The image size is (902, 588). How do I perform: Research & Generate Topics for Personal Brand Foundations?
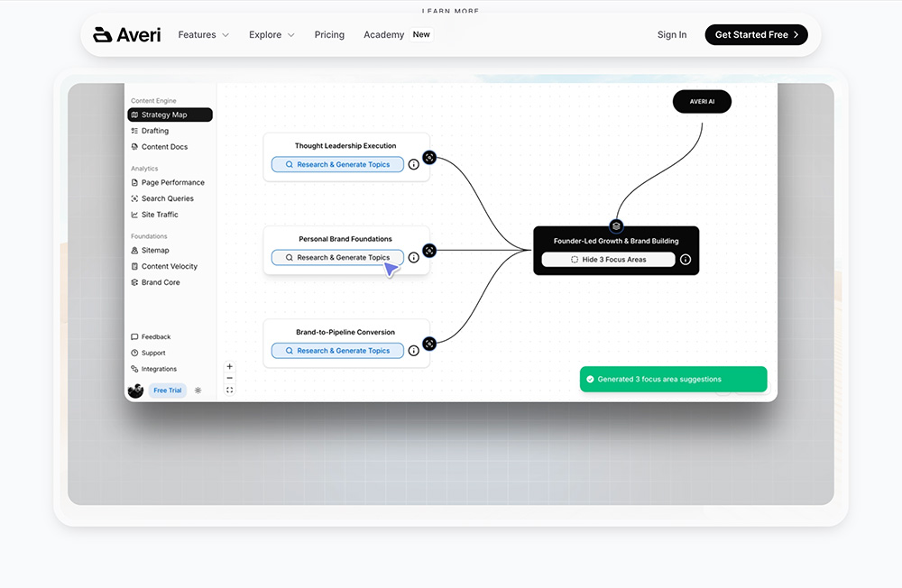(x=337, y=258)
